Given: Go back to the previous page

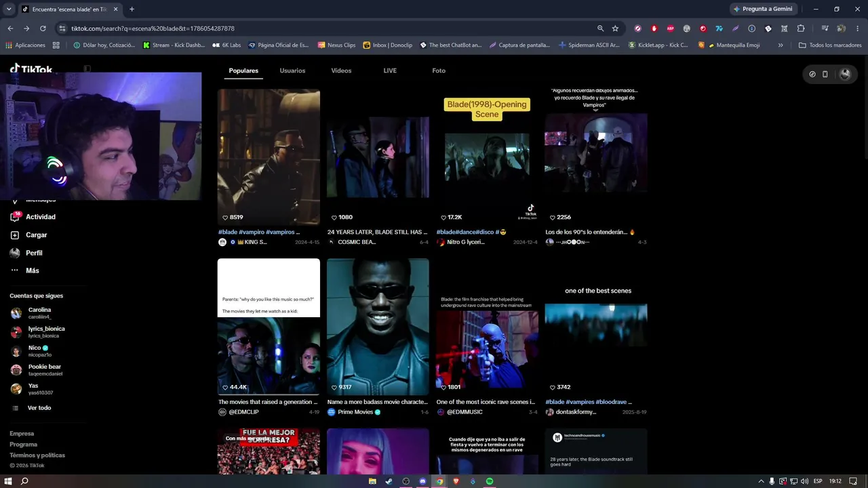Looking at the screenshot, I should pos(10,28).
